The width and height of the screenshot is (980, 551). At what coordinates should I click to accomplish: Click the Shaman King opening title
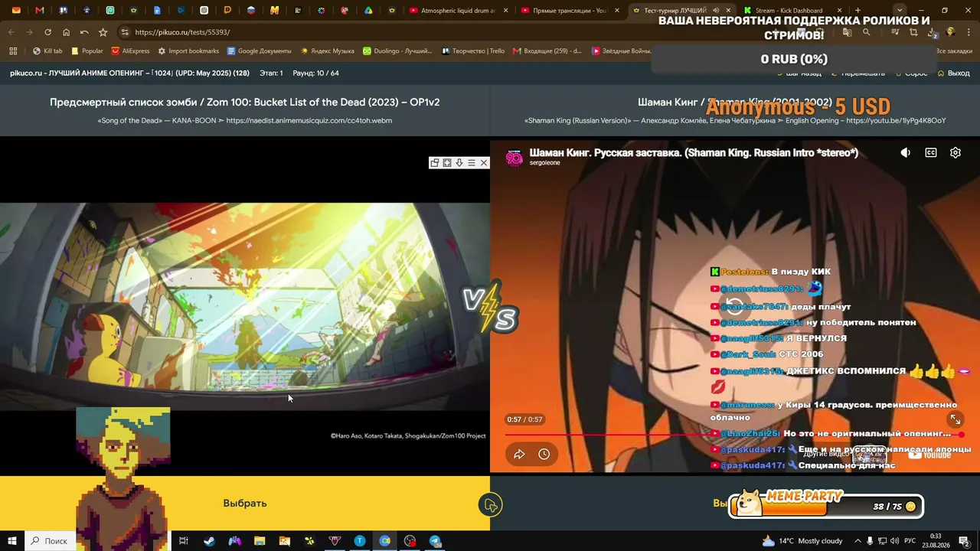735,103
